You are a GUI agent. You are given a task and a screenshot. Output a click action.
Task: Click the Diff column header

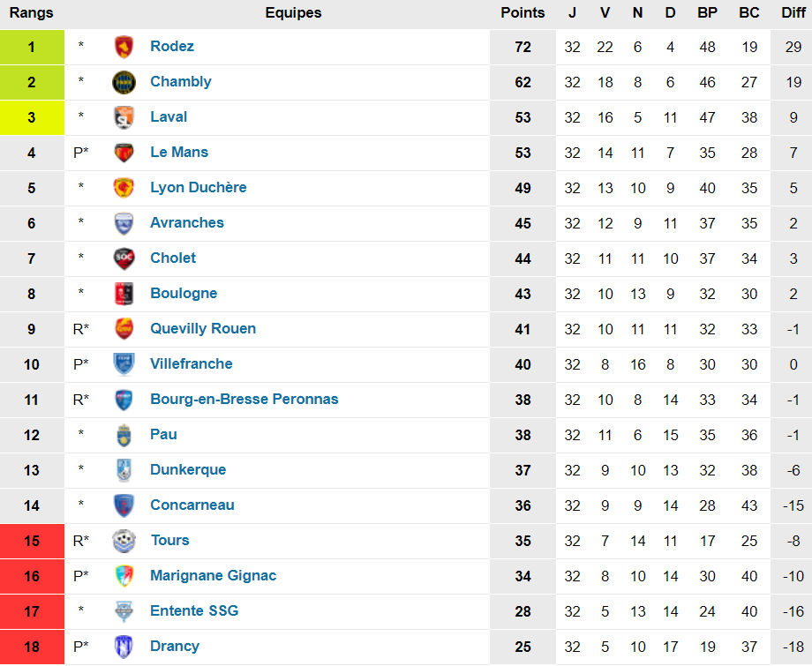[793, 13]
